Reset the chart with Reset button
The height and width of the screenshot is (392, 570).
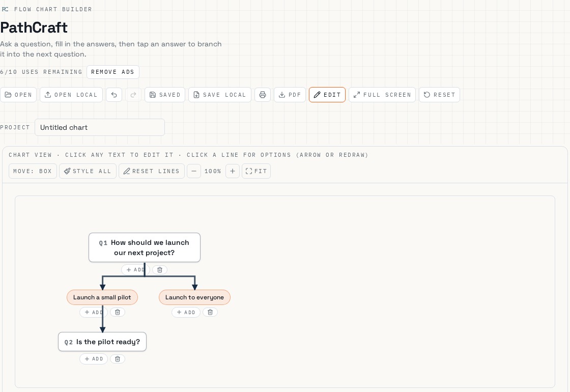point(440,95)
